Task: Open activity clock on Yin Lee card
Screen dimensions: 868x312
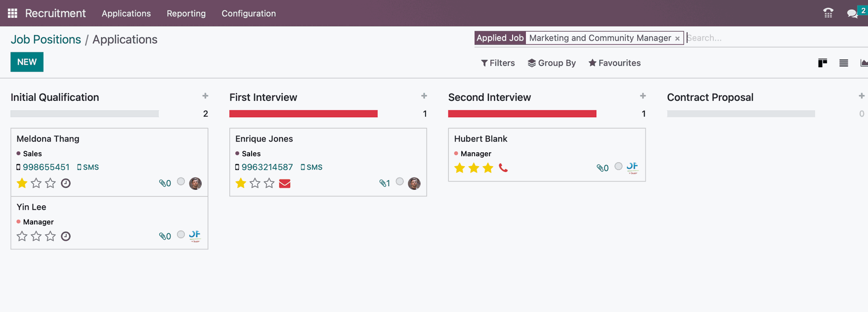Action: [66, 236]
